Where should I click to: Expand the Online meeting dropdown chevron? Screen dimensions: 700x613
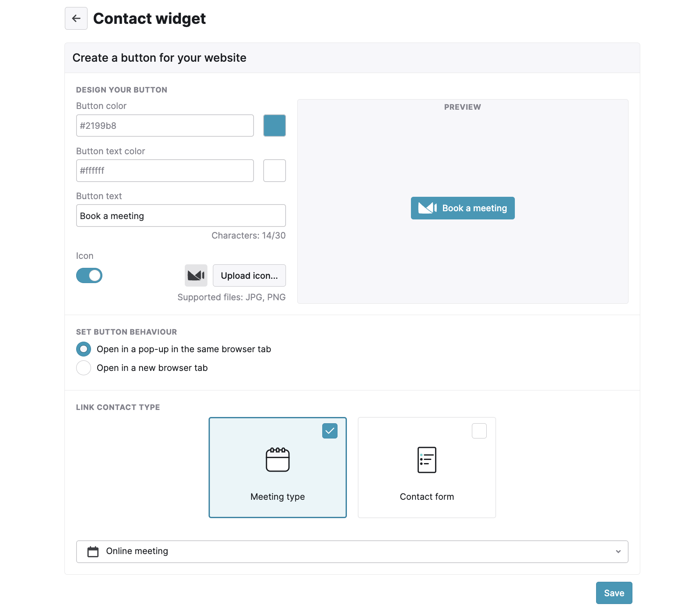618,551
